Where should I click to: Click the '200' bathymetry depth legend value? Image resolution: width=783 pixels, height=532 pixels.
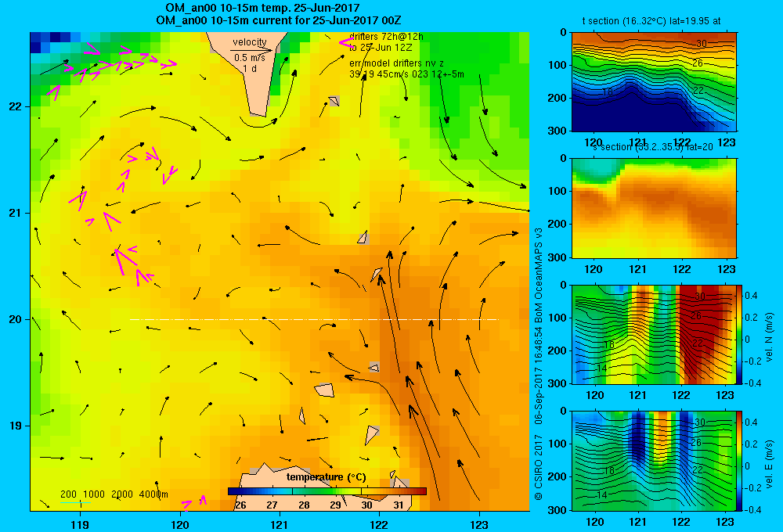coord(68,494)
